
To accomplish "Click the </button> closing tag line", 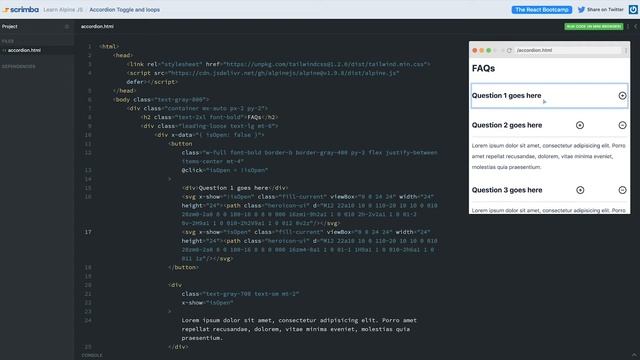I will tap(183, 268).
